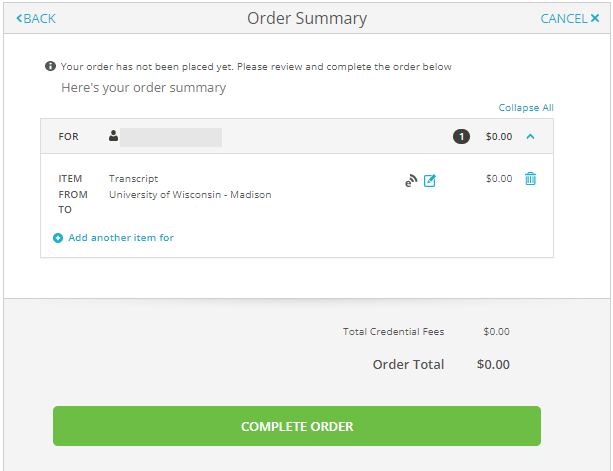Click the Collapse All link
613x471 pixels.
point(526,107)
